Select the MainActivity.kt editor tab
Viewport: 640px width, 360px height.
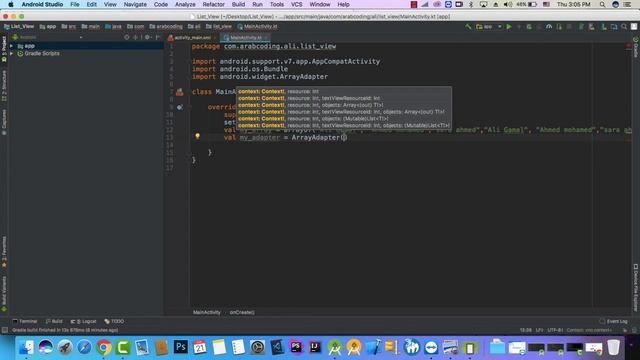point(245,38)
